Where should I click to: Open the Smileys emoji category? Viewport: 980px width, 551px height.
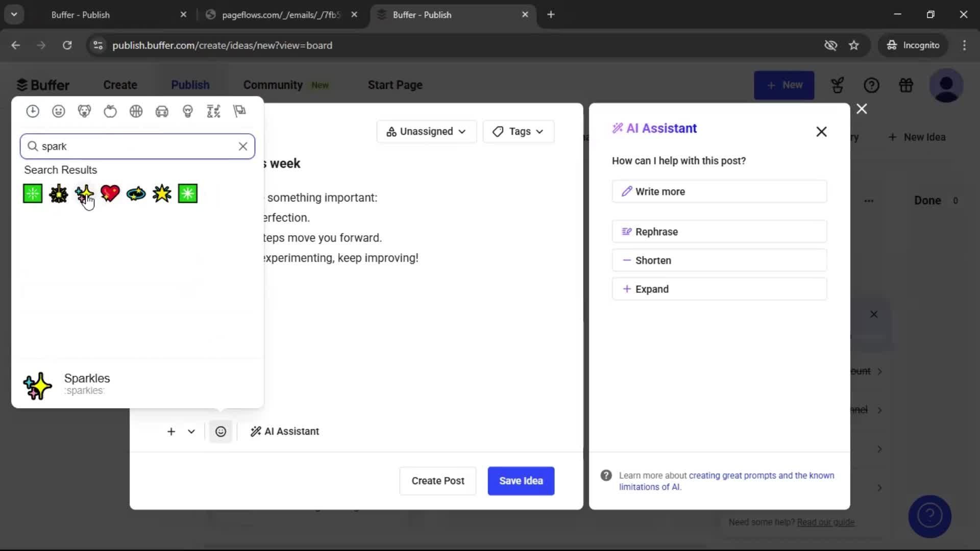[x=58, y=111]
